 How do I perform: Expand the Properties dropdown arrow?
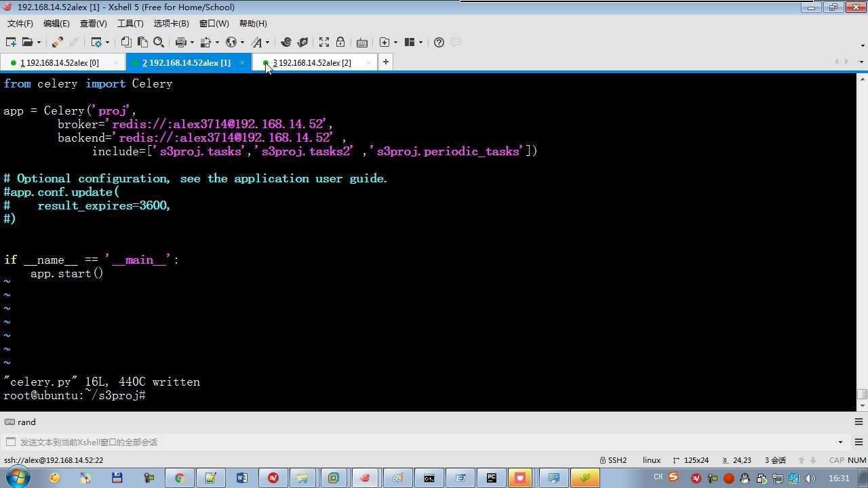107,42
